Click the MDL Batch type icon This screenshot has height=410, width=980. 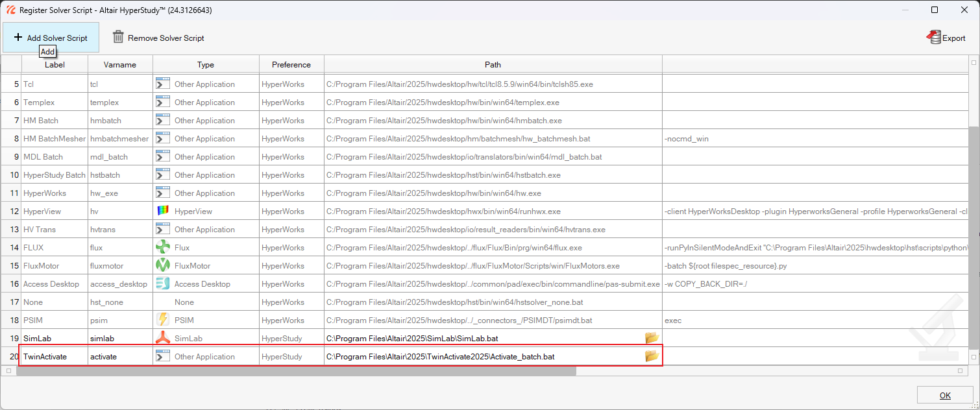click(163, 156)
